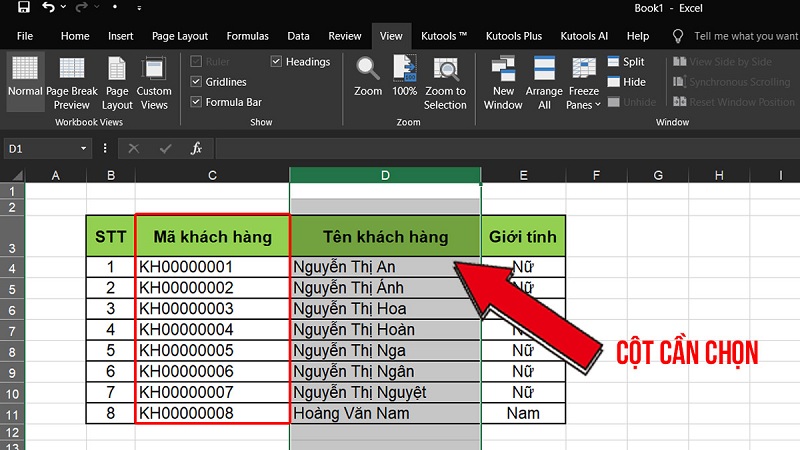The width and height of the screenshot is (800, 450).
Task: Click Arrange All windows
Action: point(544,83)
